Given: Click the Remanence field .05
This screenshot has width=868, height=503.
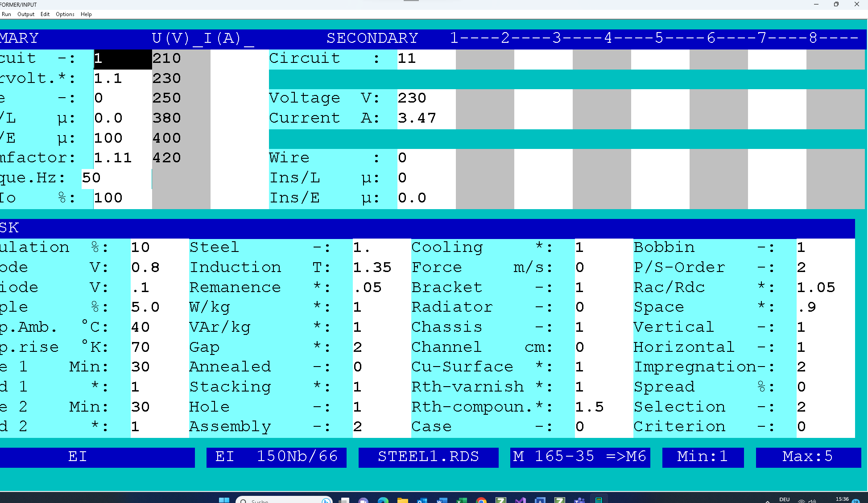Looking at the screenshot, I should click(x=382, y=288).
